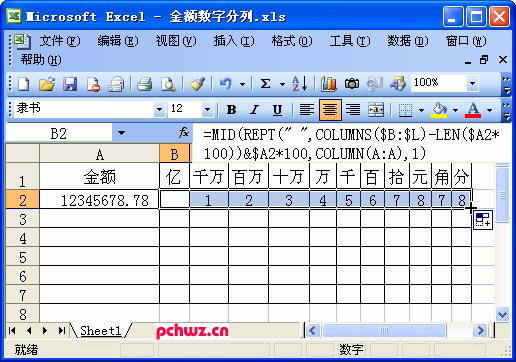Expand font color palette arrow
Image resolution: width=516 pixels, height=362 pixels.
(x=489, y=110)
